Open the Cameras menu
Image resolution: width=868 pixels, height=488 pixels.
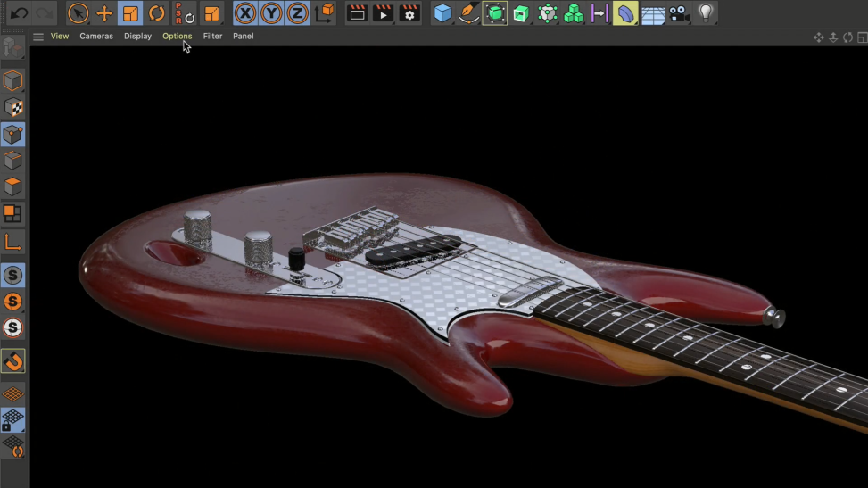click(x=96, y=36)
